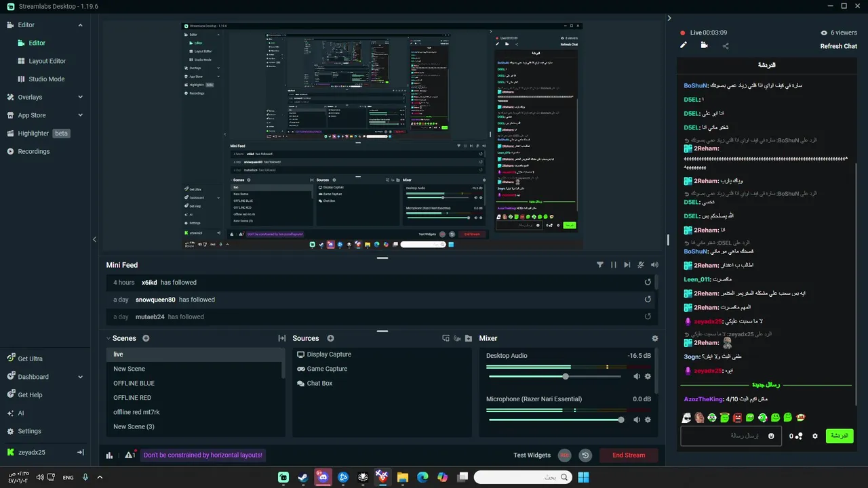Skip the current alert in Mini Feed
The height and width of the screenshot is (488, 868).
point(627,265)
